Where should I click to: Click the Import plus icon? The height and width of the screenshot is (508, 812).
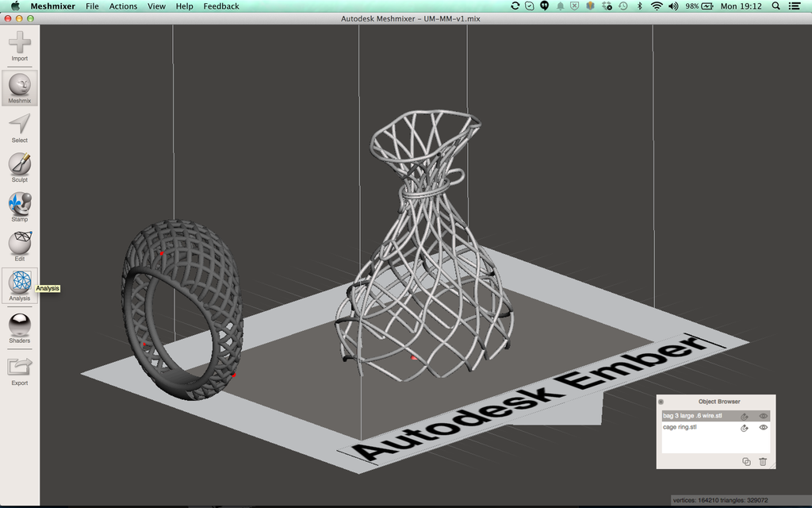click(20, 43)
